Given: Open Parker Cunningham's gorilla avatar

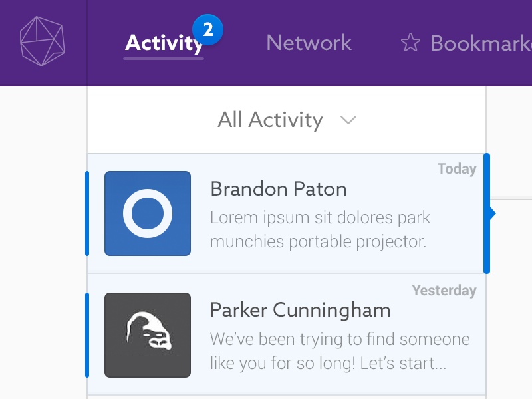Looking at the screenshot, I should 148,335.
